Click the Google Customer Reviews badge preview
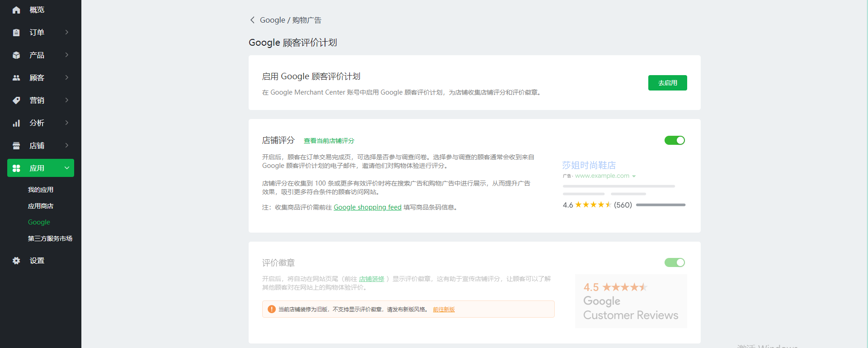The image size is (868, 348). pyautogui.click(x=631, y=301)
